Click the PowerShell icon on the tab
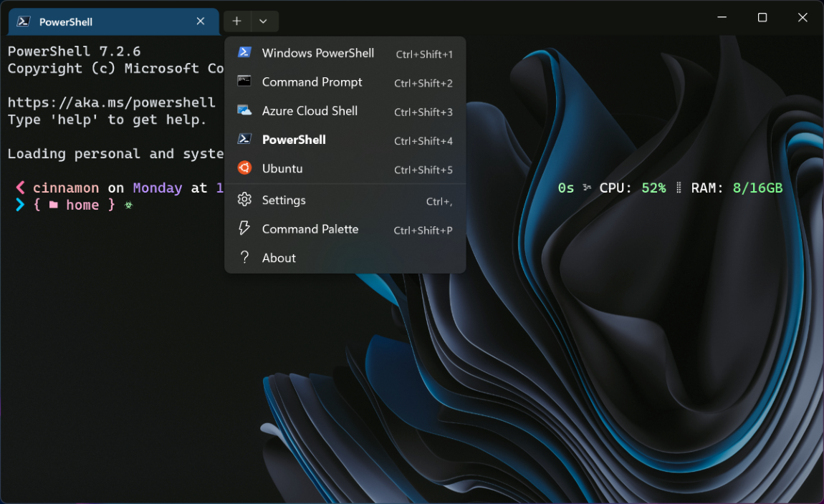This screenshot has height=504, width=824. [24, 21]
